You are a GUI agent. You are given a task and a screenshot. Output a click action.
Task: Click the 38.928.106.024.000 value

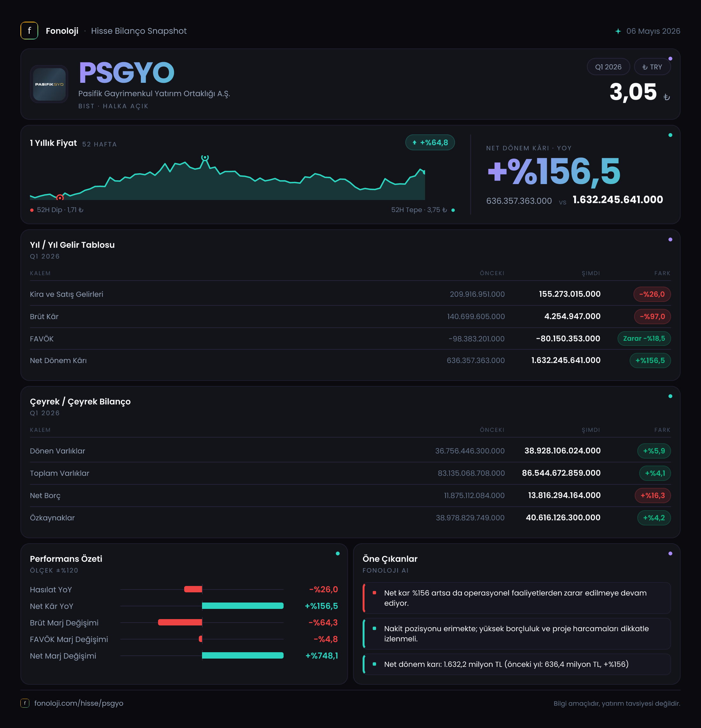[562, 451]
